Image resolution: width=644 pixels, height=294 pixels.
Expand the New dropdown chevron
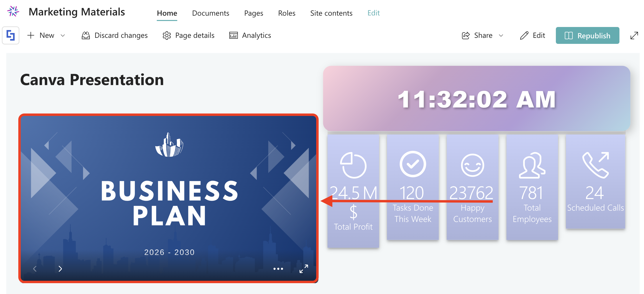click(x=63, y=35)
